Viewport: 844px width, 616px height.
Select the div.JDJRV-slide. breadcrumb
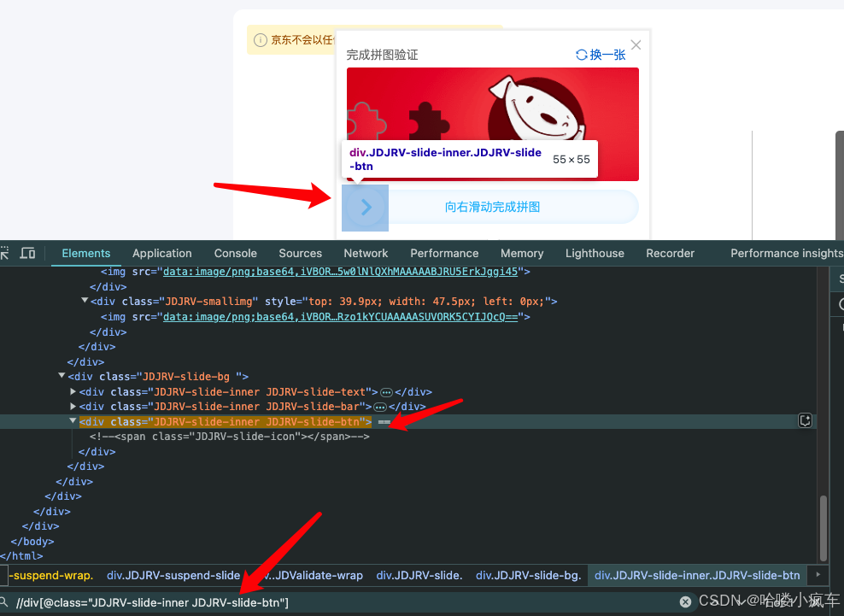point(419,575)
